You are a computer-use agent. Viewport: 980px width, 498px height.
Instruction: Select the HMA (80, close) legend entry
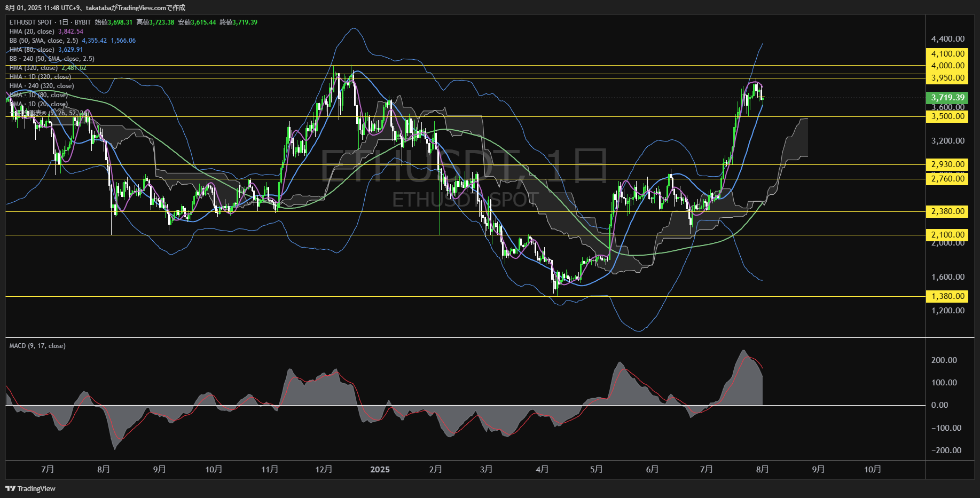(x=32, y=50)
